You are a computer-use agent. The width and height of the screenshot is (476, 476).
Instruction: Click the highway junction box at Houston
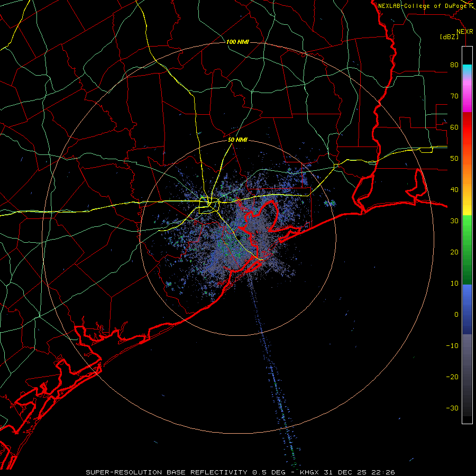209,206
